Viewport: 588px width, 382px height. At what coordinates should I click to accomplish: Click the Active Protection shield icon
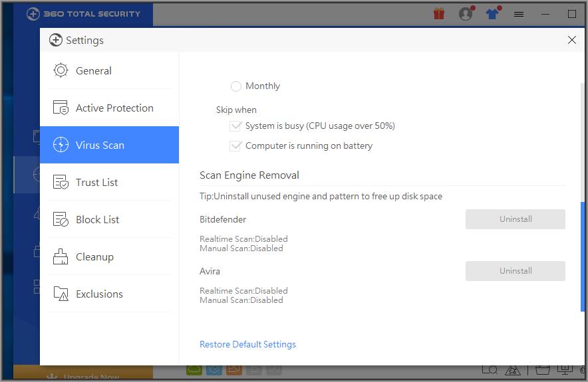(61, 108)
